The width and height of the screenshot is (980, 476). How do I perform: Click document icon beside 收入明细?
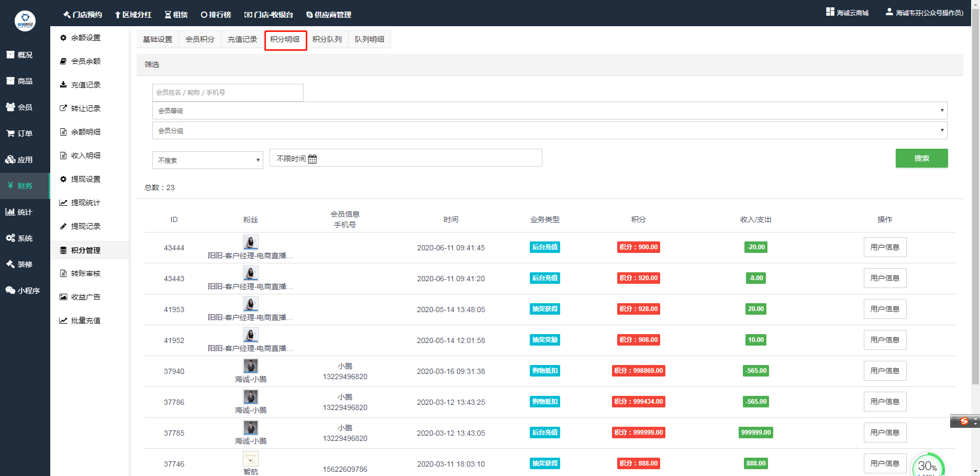[x=63, y=156]
